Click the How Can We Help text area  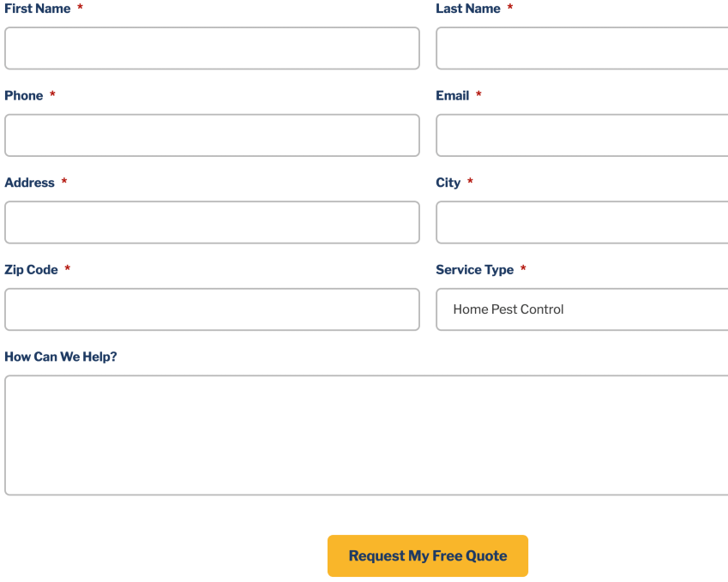(x=366, y=435)
